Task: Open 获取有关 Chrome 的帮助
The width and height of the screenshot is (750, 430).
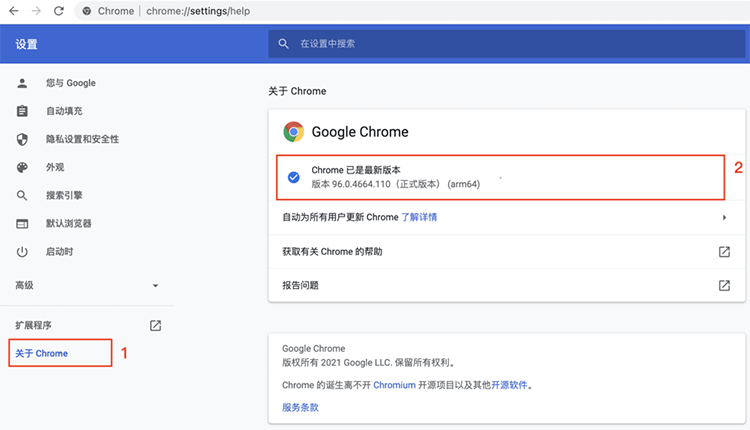Action: tap(507, 252)
